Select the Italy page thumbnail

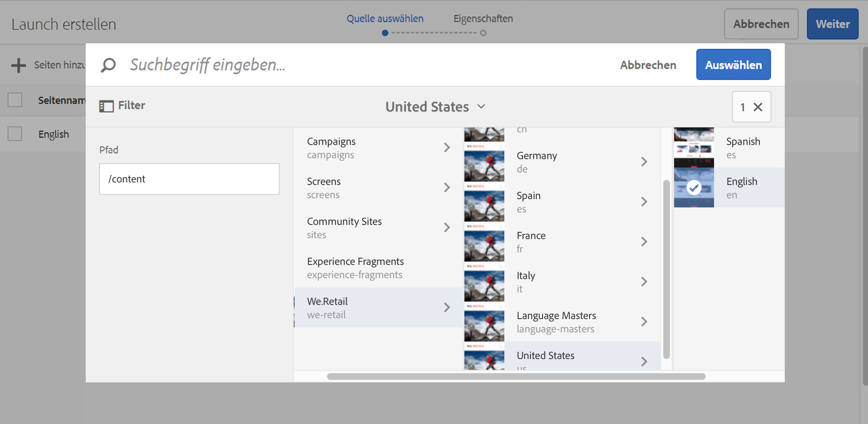click(484, 282)
